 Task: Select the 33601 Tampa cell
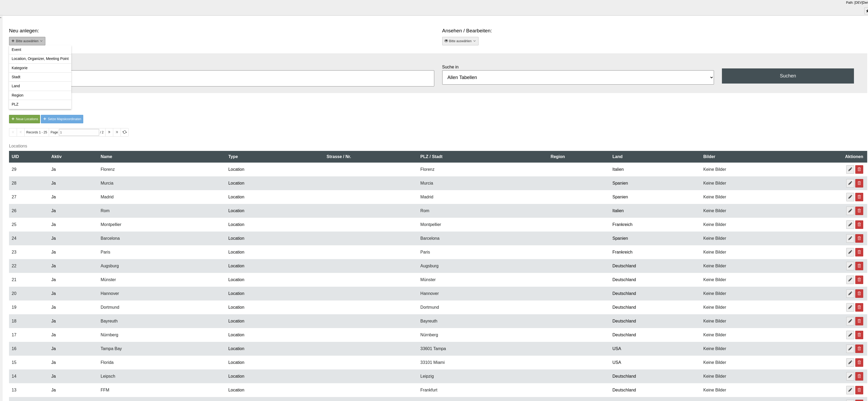click(433, 349)
